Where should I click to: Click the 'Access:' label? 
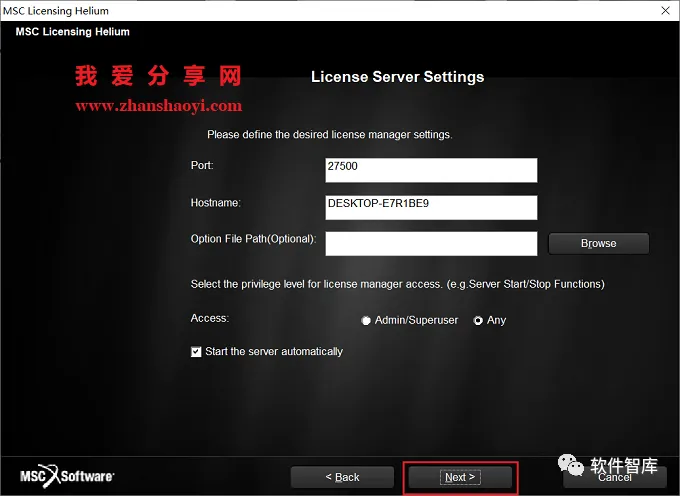click(210, 318)
